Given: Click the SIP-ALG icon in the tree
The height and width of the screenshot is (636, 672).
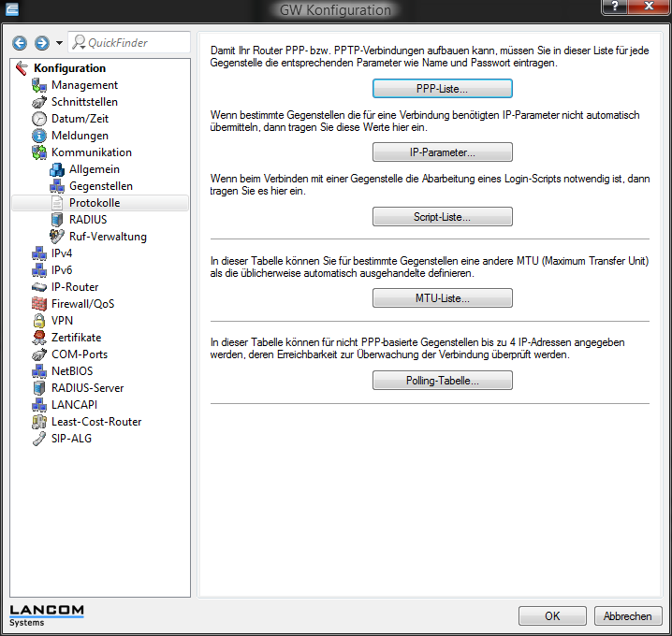Looking at the screenshot, I should pyautogui.click(x=38, y=439).
